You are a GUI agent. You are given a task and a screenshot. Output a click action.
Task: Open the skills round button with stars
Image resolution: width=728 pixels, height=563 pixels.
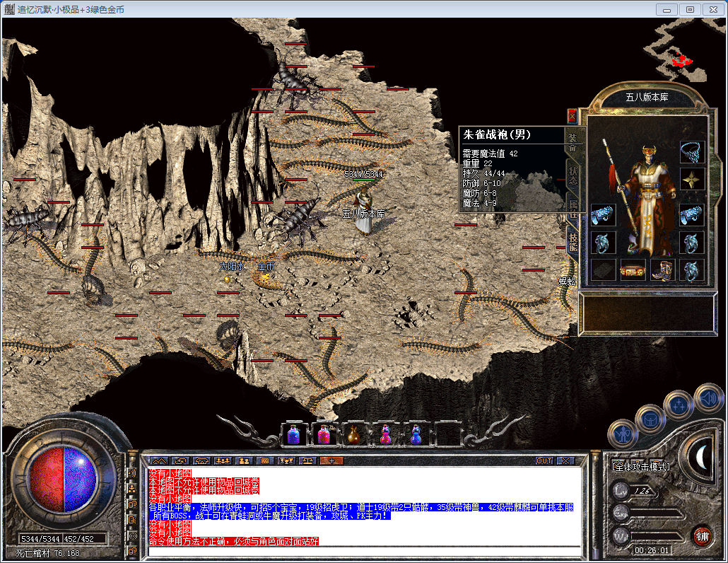pos(679,405)
